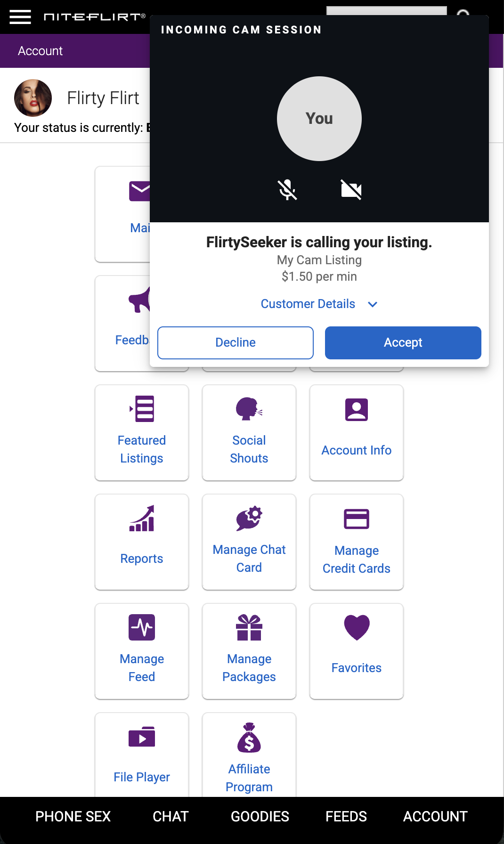Open the Social Shouts icon
The height and width of the screenshot is (844, 504).
point(249,409)
